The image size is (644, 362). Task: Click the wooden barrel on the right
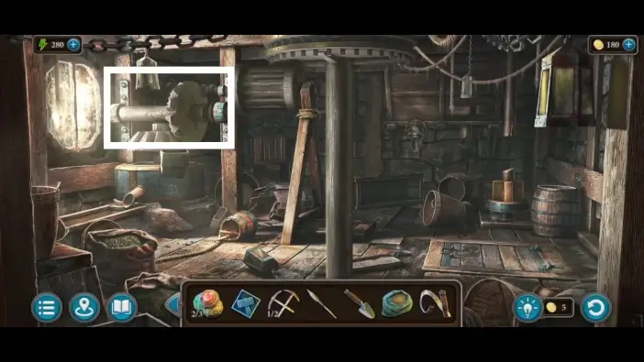tap(556, 211)
